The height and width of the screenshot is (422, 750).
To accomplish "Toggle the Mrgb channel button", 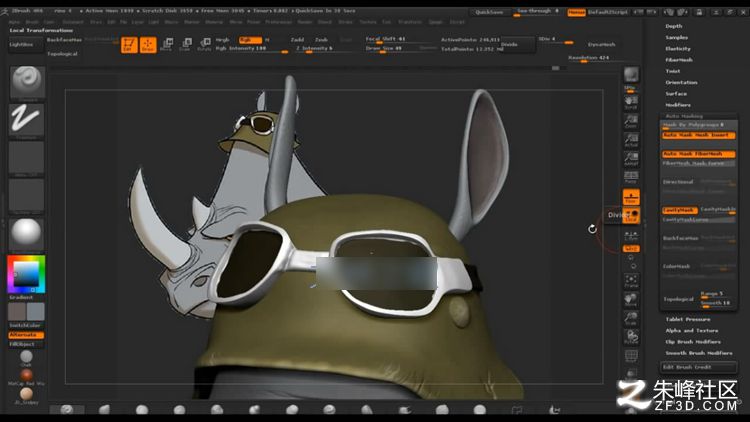I will [222, 40].
